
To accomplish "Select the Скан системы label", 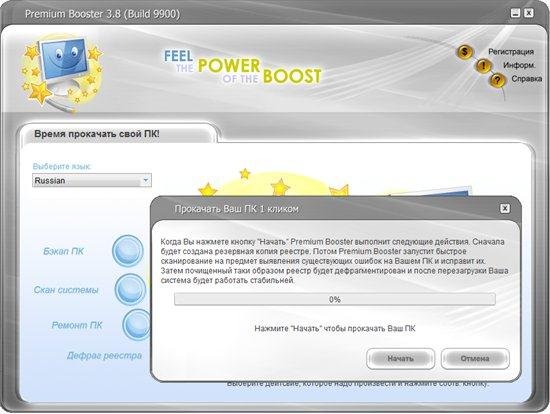I will click(x=66, y=290).
